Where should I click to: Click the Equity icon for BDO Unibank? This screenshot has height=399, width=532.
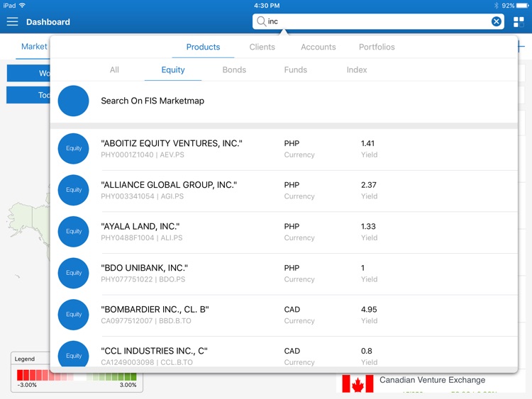[x=73, y=273]
